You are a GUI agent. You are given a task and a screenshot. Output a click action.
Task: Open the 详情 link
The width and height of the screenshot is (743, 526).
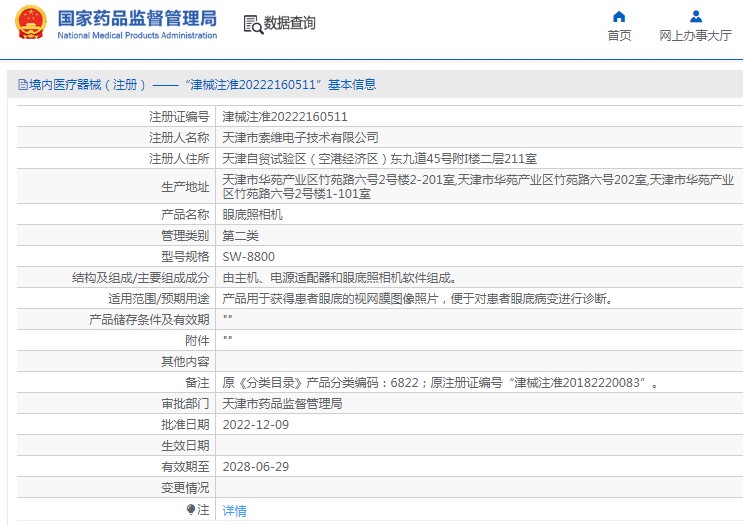(235, 511)
